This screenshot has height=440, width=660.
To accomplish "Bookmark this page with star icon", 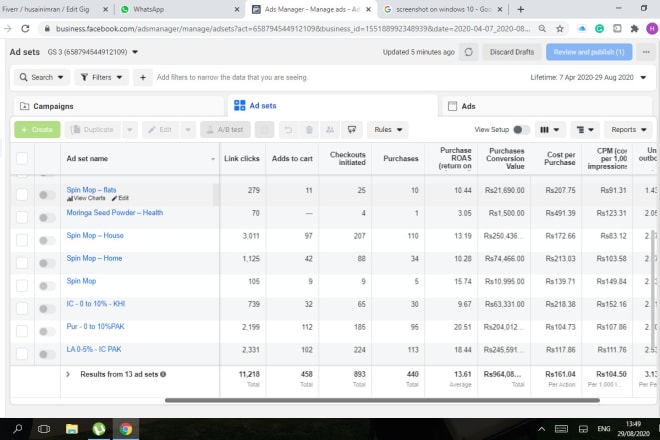I will (x=559, y=29).
